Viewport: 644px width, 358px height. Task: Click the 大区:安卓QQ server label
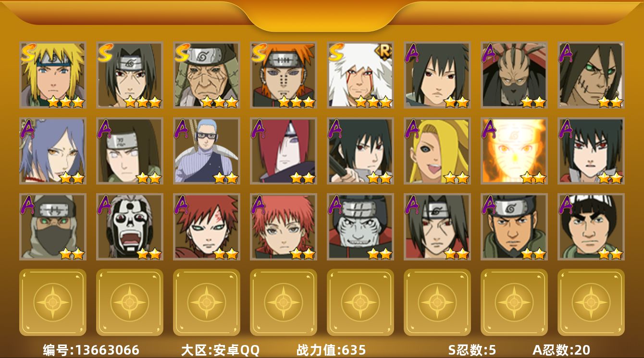pyautogui.click(x=220, y=350)
